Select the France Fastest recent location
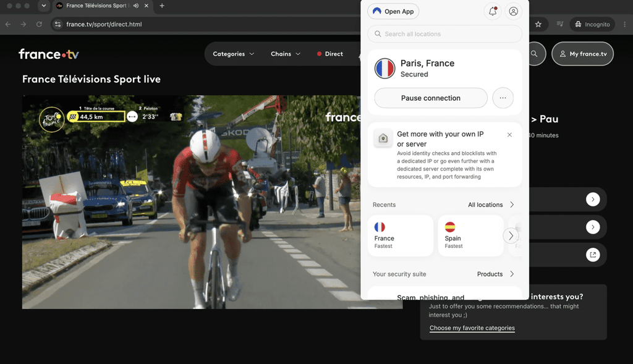Viewport: 633px width, 364px height. (x=401, y=235)
